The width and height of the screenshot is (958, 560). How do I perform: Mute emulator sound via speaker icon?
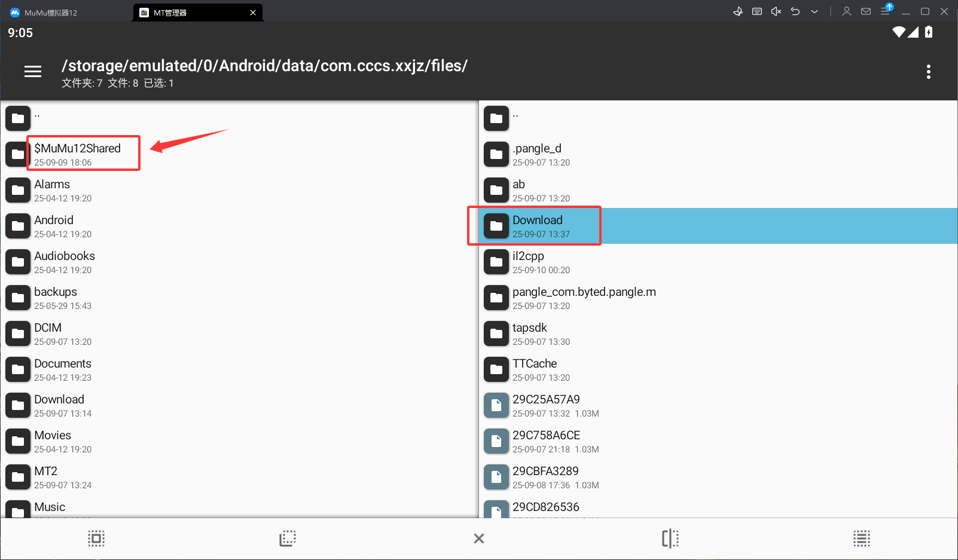776,11
